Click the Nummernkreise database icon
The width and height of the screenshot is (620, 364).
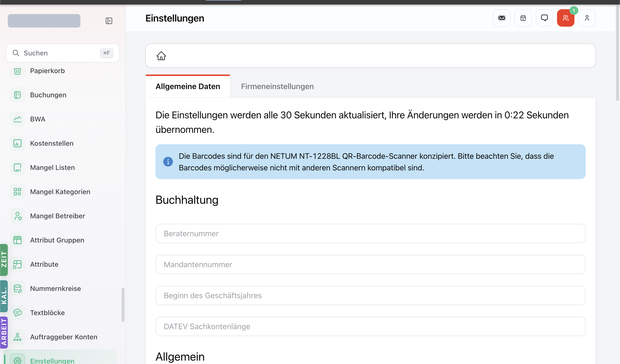point(17,288)
